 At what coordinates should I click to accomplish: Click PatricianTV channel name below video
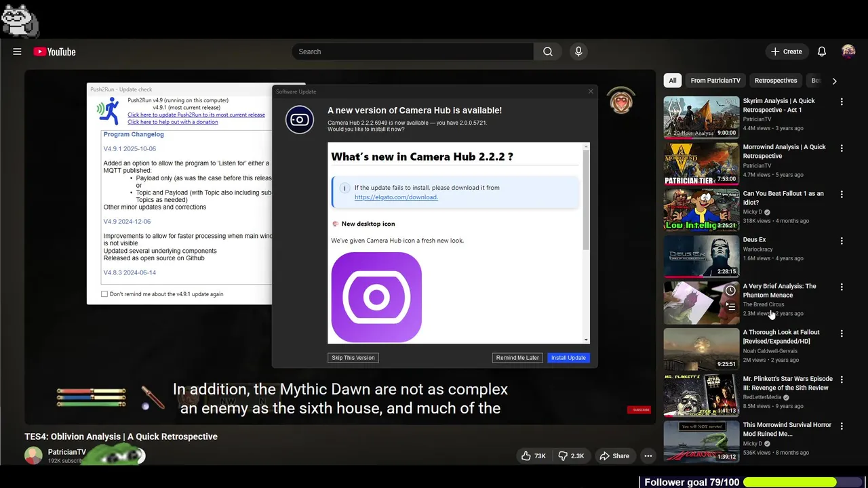[x=67, y=452]
